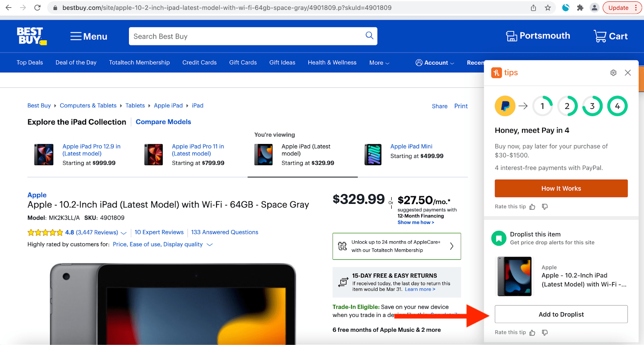Click How It Works button
The width and height of the screenshot is (644, 345).
561,188
